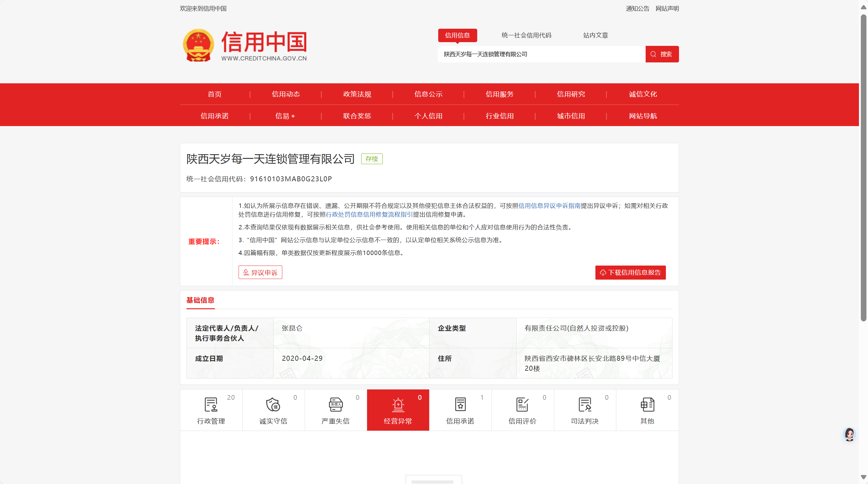Screen dimensions: 868x484
Task: Open the customer service avatar chat
Action: click(849, 434)
